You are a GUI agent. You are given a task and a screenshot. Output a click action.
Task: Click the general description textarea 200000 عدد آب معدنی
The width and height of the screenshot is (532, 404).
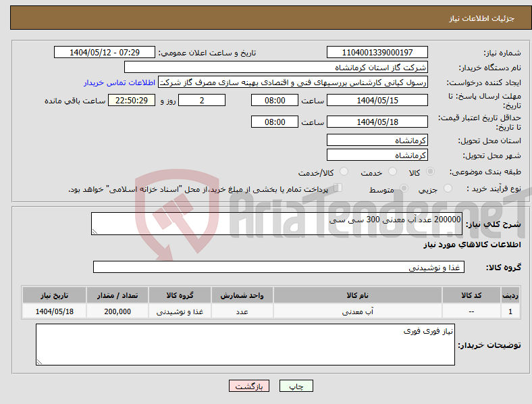pyautogui.click(x=277, y=224)
